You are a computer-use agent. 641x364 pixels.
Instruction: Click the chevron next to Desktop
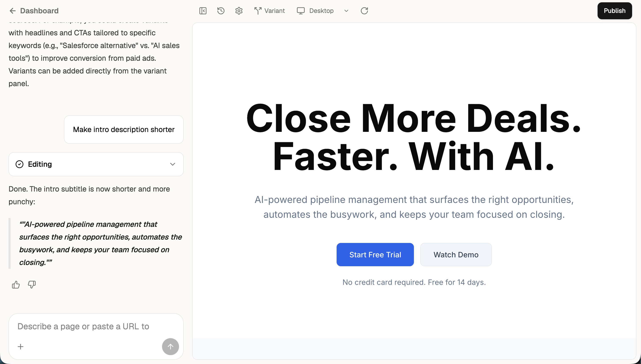(346, 11)
